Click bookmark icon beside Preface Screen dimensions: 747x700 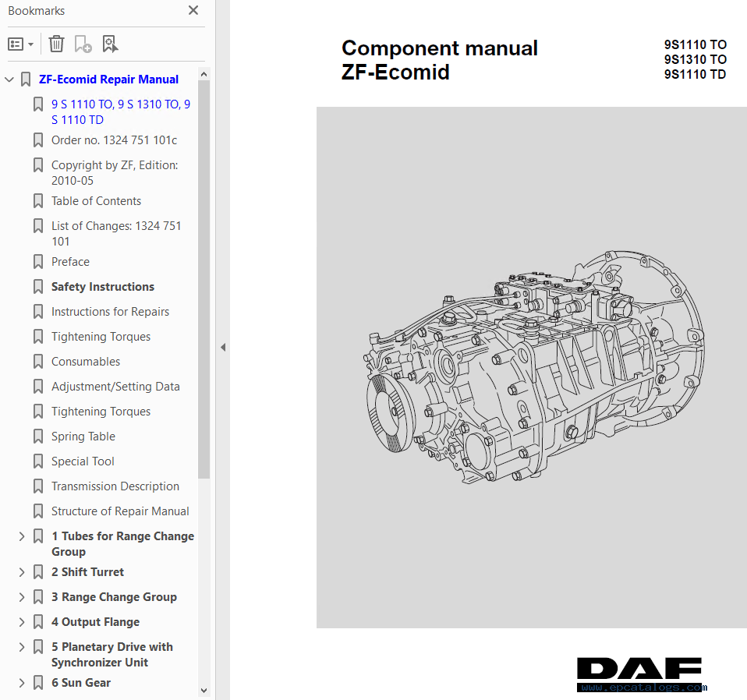(x=38, y=262)
